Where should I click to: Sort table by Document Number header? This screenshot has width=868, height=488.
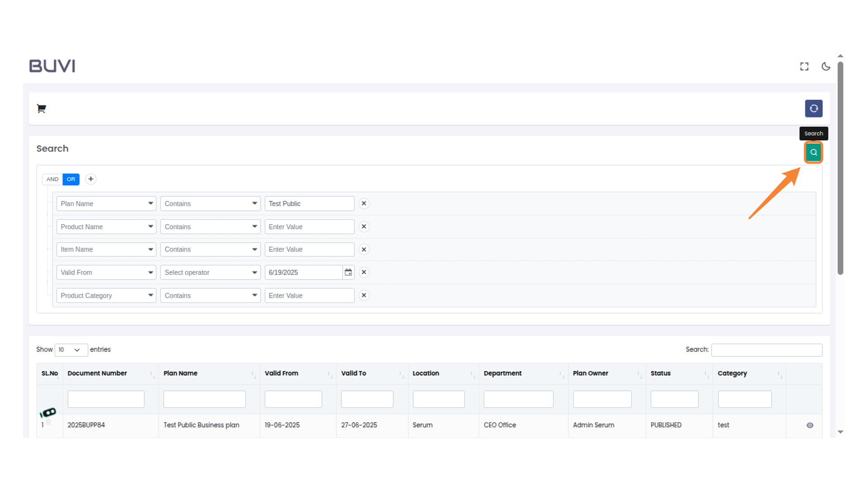click(x=97, y=373)
